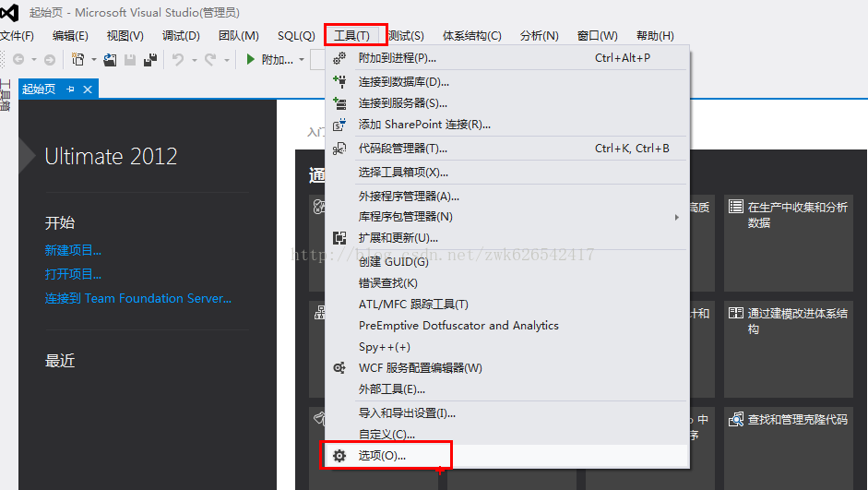Click the 连接到服务器 icon

click(x=339, y=103)
